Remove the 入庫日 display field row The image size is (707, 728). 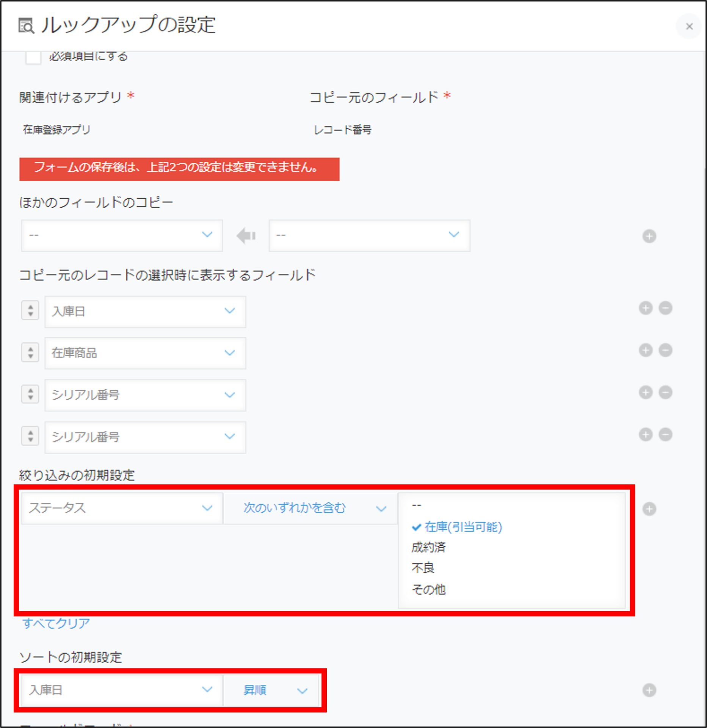(665, 308)
